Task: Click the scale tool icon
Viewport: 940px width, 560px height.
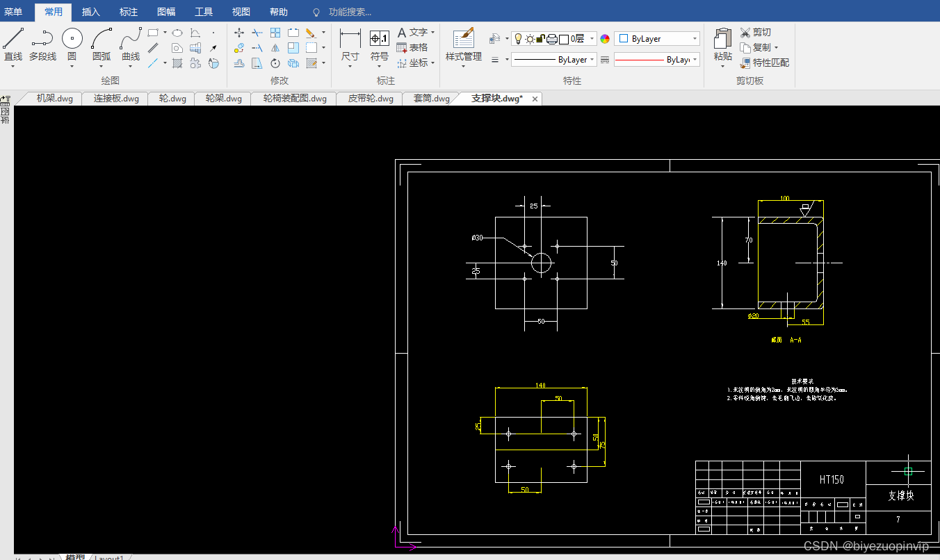Action: tap(293, 48)
